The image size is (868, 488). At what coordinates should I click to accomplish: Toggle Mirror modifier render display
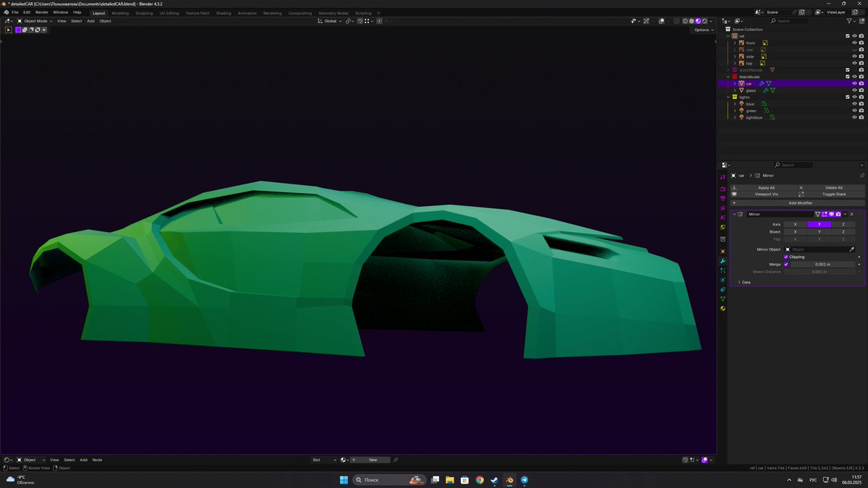point(838,214)
